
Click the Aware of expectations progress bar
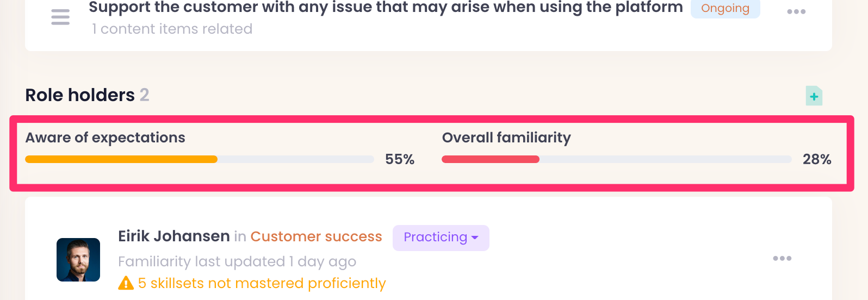point(199,159)
